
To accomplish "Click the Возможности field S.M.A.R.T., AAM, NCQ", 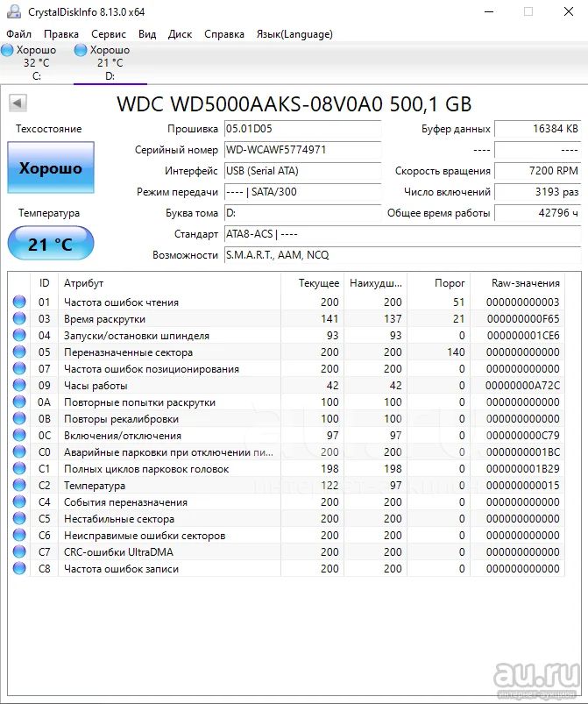I will [402, 255].
